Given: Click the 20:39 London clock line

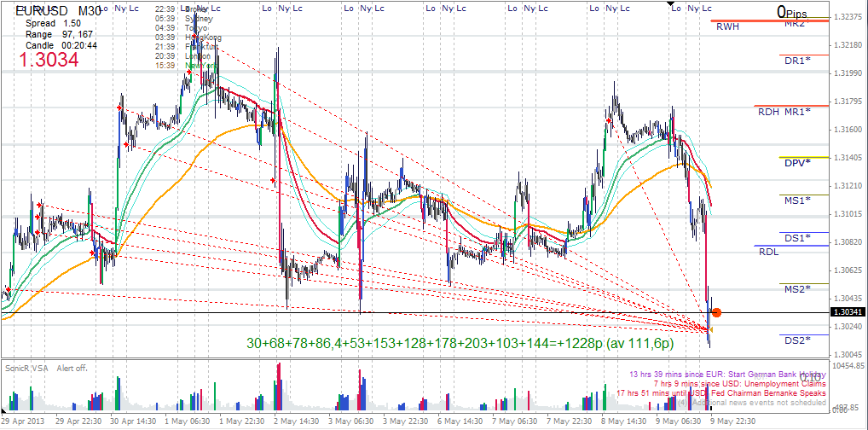Looking at the screenshot, I should click(x=183, y=56).
